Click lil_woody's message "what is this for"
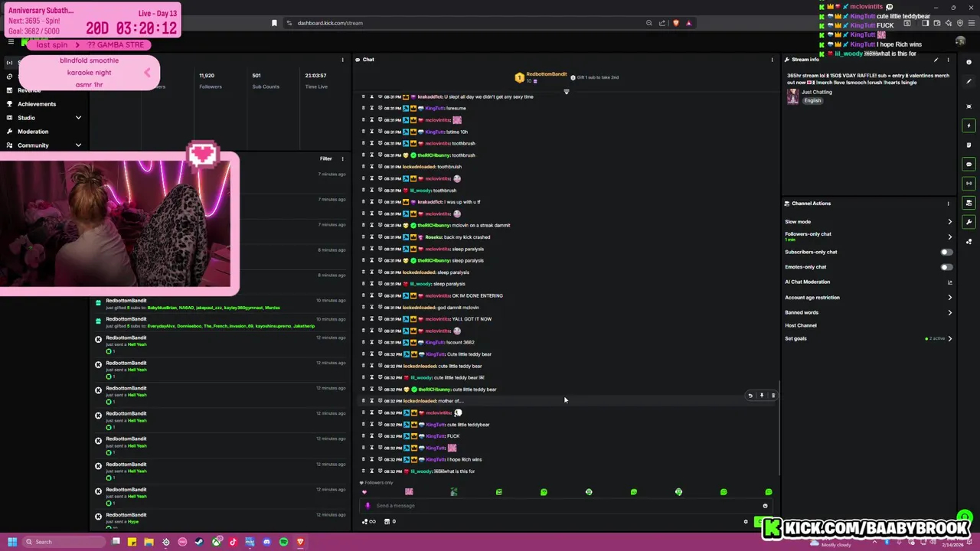This screenshot has width=980, height=551. [x=459, y=471]
